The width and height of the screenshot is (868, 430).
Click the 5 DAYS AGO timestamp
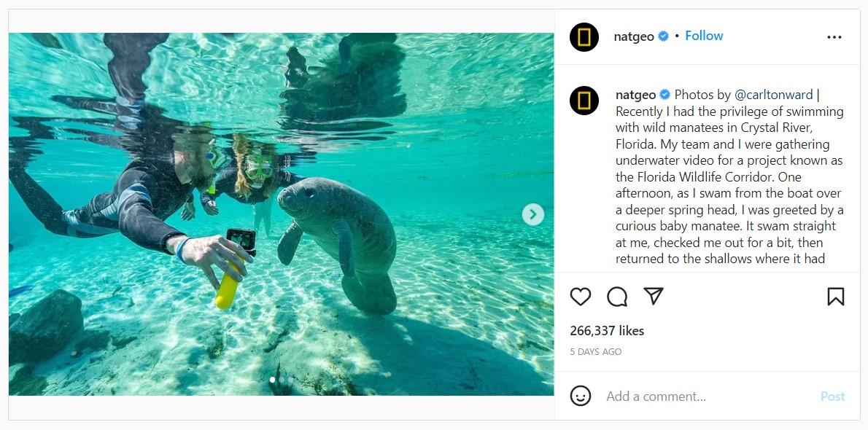coord(596,352)
